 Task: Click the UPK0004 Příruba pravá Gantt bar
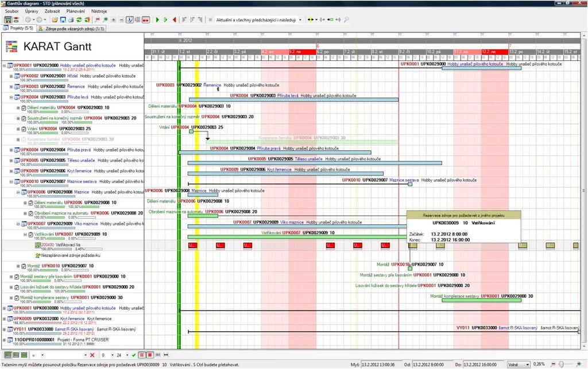(275, 153)
